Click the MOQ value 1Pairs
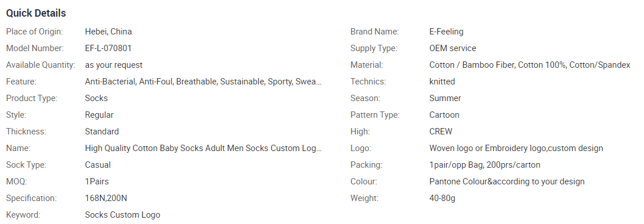 click(97, 181)
